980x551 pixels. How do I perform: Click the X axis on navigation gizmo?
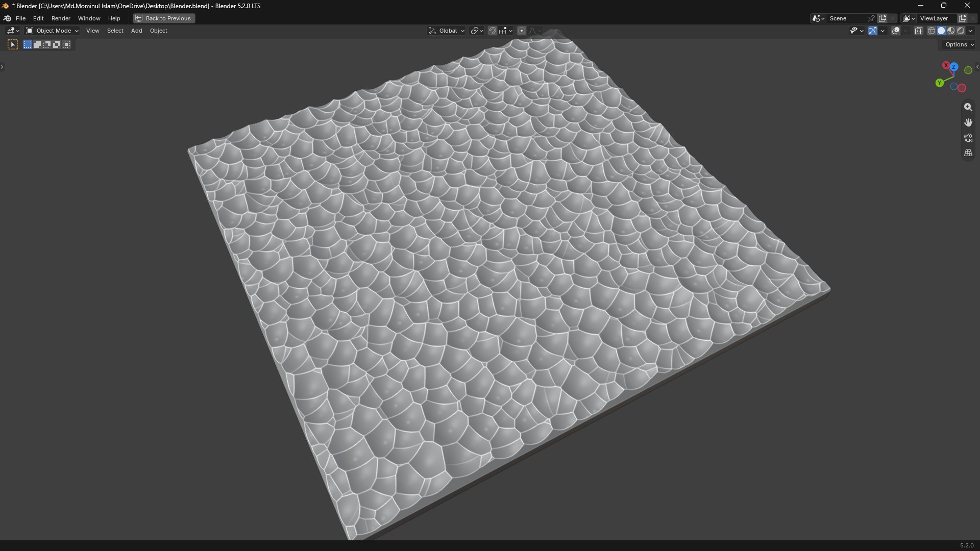[x=946, y=66]
